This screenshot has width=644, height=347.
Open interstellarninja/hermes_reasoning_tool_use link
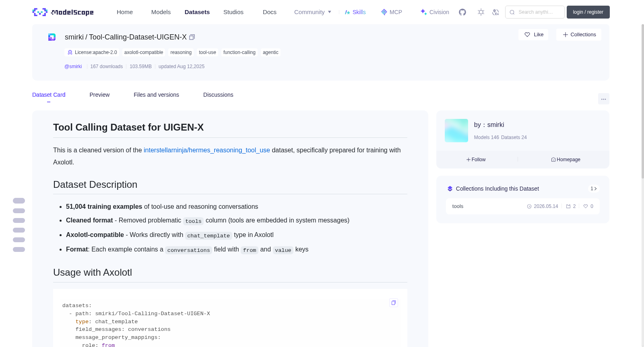(207, 150)
